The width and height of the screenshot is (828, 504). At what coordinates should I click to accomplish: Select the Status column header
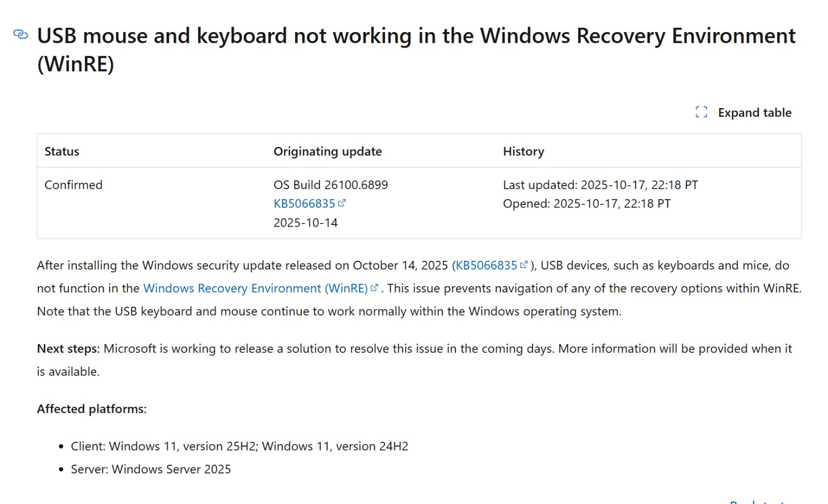click(x=62, y=152)
